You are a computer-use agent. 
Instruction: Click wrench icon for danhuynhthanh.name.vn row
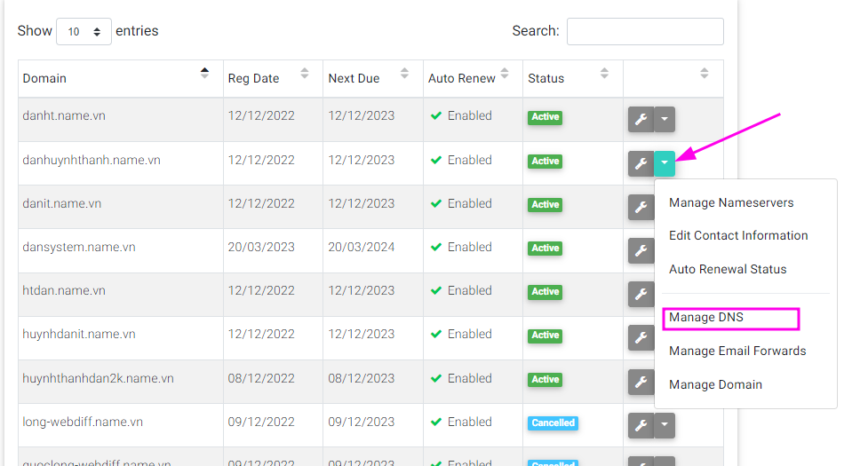tap(641, 163)
